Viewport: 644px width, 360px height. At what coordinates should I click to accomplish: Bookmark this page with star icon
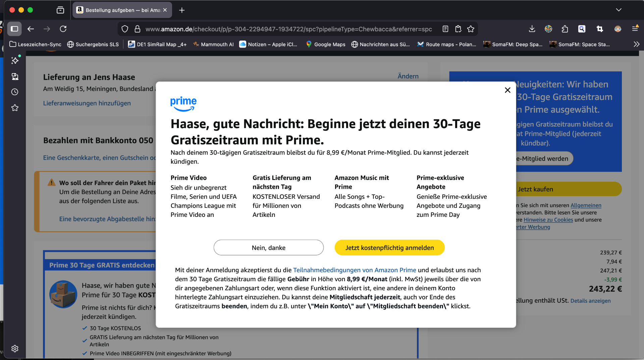click(x=471, y=29)
